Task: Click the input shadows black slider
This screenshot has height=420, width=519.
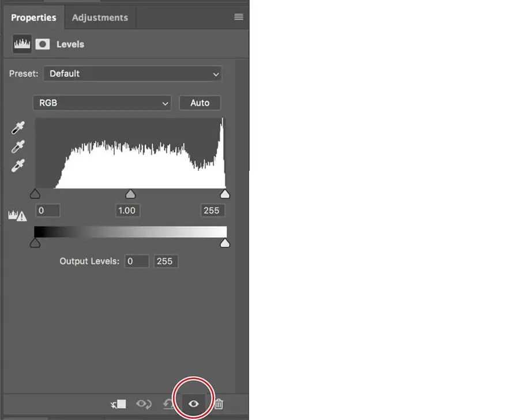Action: coord(35,194)
